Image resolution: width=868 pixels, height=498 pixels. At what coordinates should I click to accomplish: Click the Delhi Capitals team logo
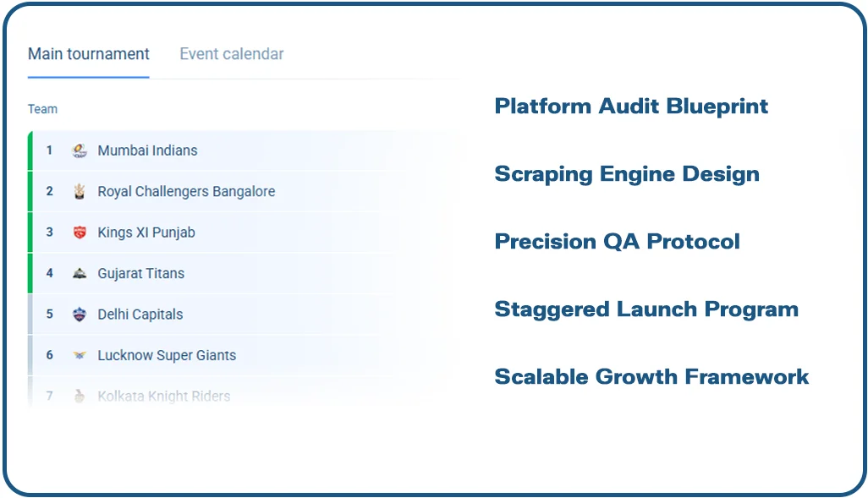pyautogui.click(x=80, y=315)
